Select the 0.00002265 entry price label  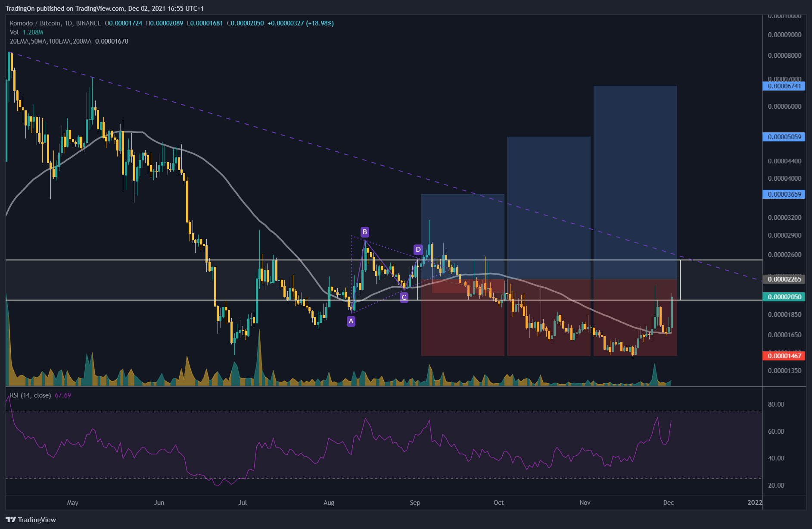click(x=784, y=279)
